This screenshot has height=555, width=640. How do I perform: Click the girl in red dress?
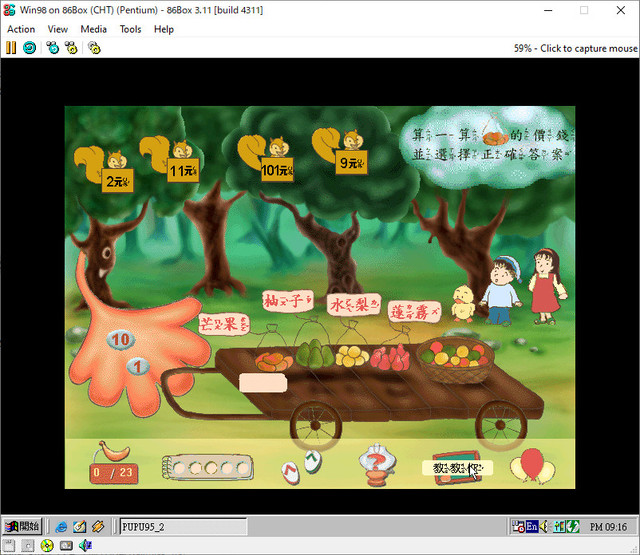(547, 286)
